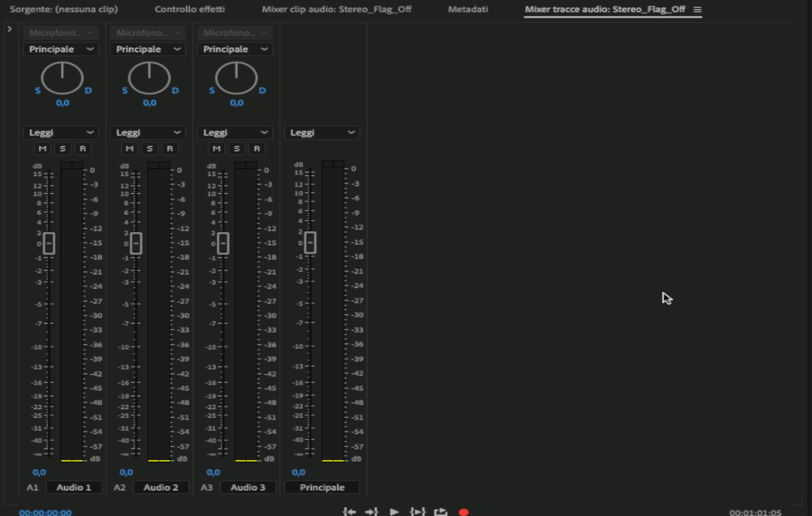Viewport: 812px width, 516px height.
Task: Switch to Metadati tab
Action: 468,9
